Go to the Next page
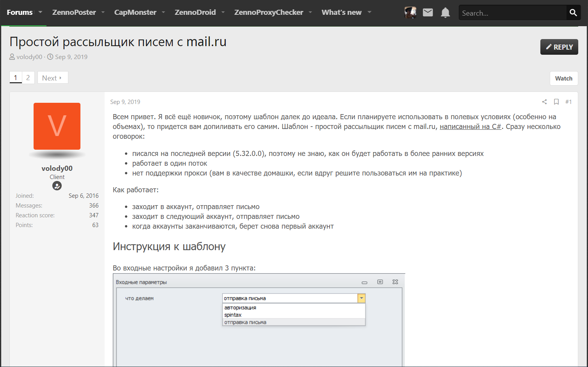 click(53, 78)
